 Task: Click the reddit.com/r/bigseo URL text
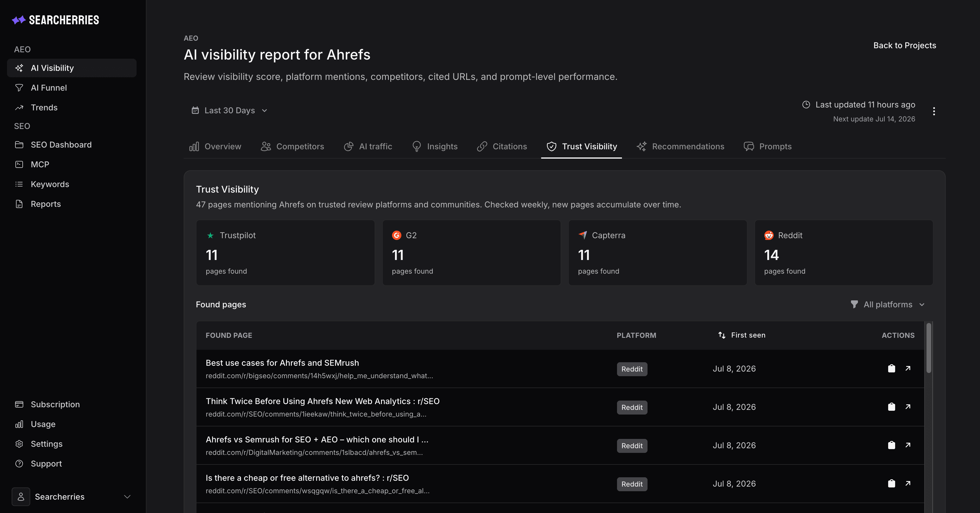(319, 376)
